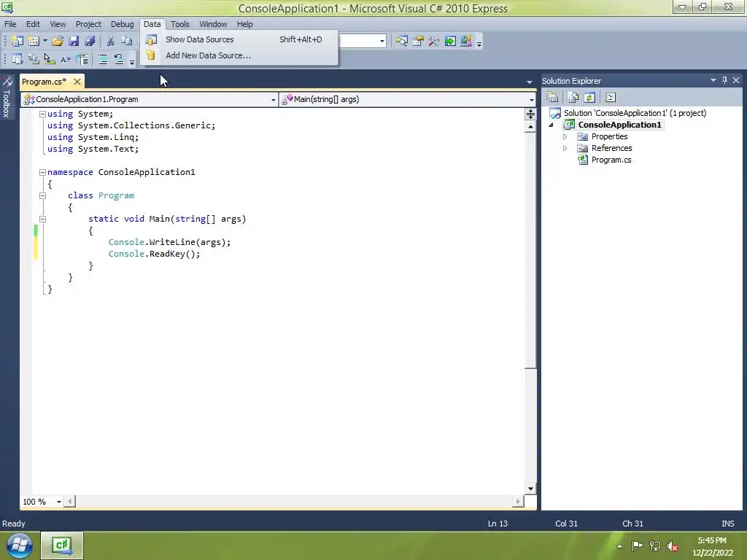Click Solution Explorer's Properties icon

552,97
